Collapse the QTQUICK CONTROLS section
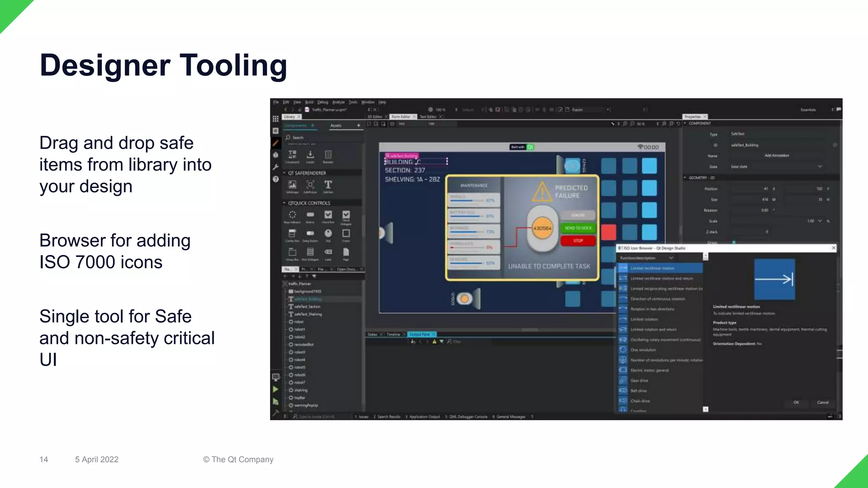This screenshot has width=868, height=488. click(284, 203)
